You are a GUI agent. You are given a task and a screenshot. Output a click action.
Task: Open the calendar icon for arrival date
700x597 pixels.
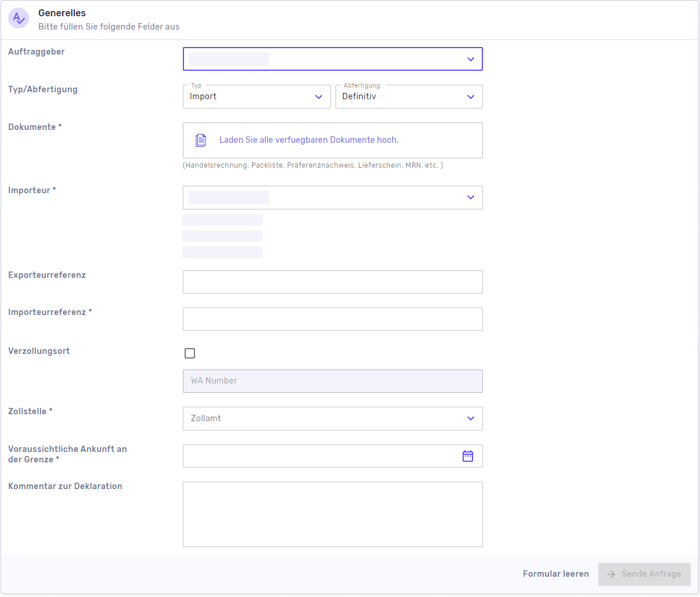click(x=468, y=456)
